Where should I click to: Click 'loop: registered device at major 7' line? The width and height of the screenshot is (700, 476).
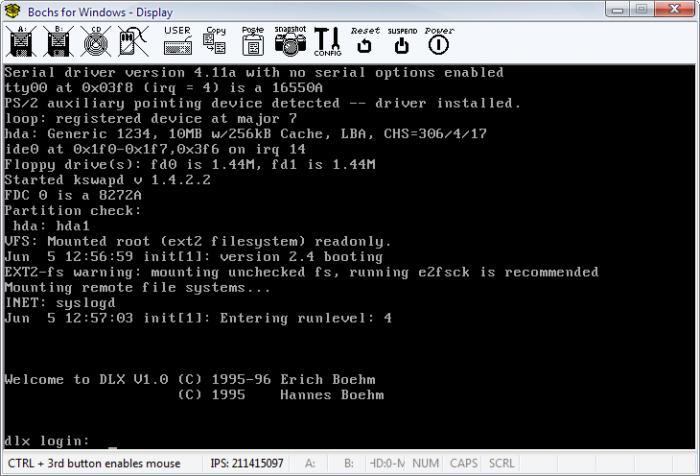click(x=150, y=118)
